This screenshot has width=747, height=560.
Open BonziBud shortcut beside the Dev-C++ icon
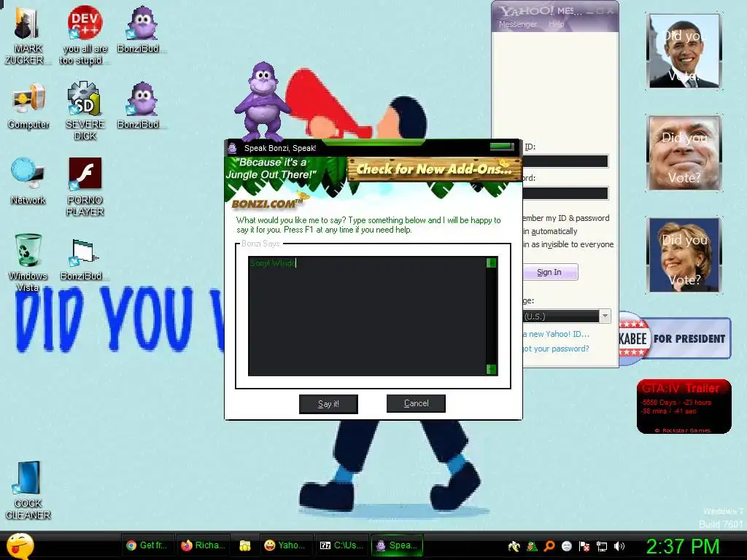(141, 31)
